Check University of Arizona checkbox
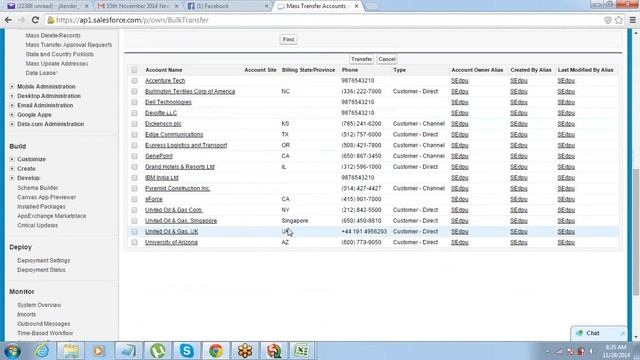 coord(134,242)
